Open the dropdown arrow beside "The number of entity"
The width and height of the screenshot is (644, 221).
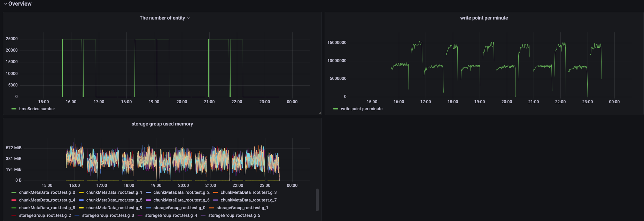(188, 18)
